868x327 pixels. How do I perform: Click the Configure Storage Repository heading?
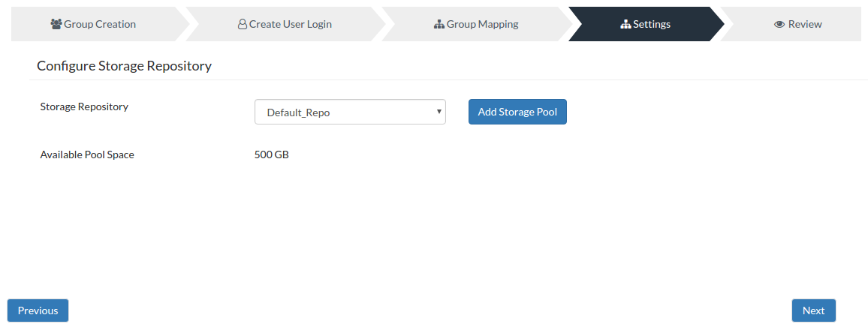point(125,66)
